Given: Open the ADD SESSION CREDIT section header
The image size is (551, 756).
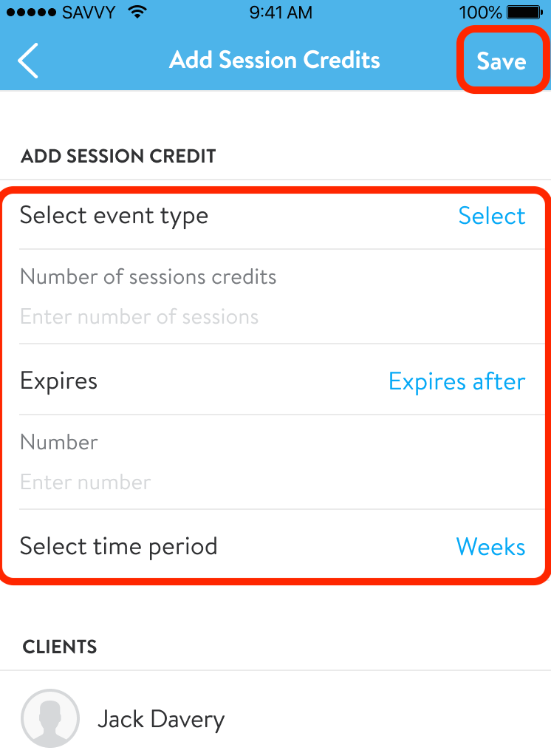Looking at the screenshot, I should (x=118, y=156).
